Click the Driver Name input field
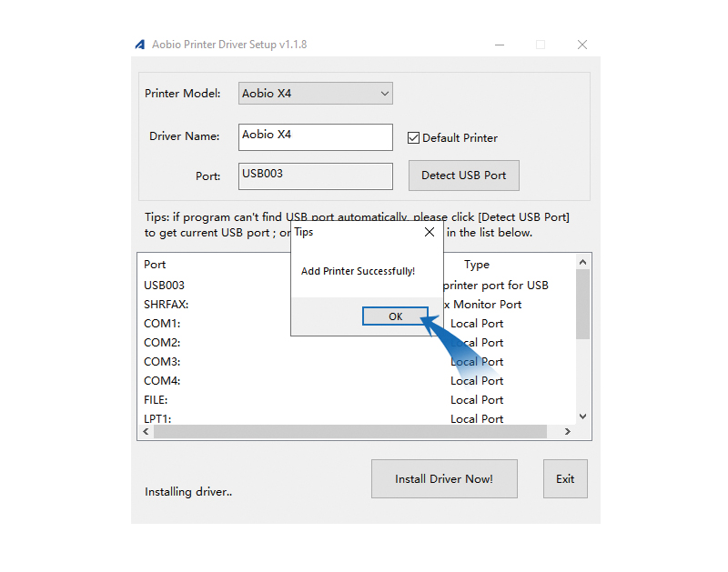The height and width of the screenshot is (572, 728). pyautogui.click(x=316, y=136)
